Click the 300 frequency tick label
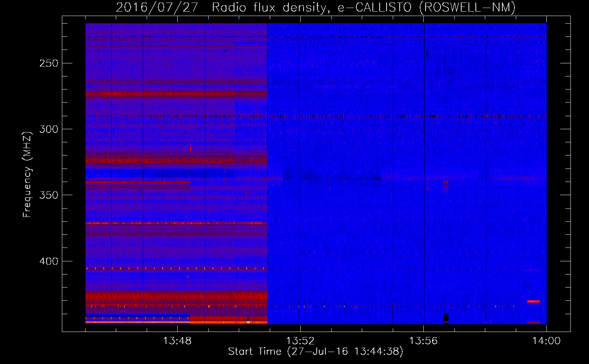 tap(49, 129)
